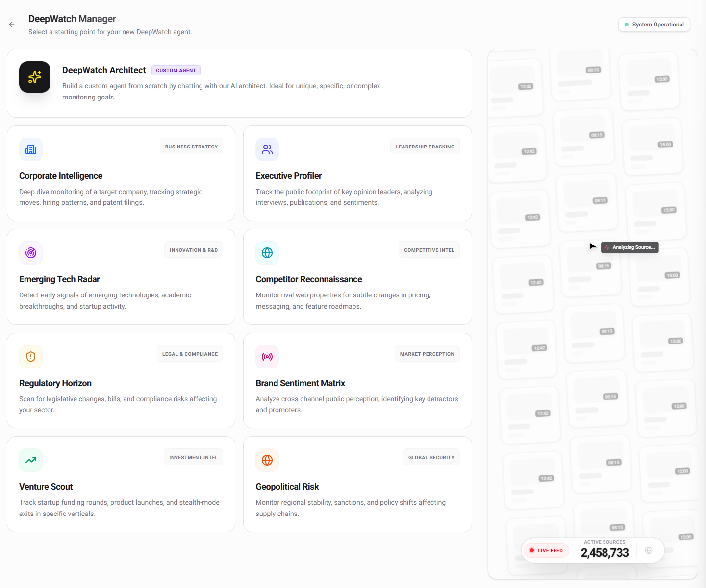The height and width of the screenshot is (588, 706).
Task: Select the Regulatory Horizon title
Action: point(55,383)
